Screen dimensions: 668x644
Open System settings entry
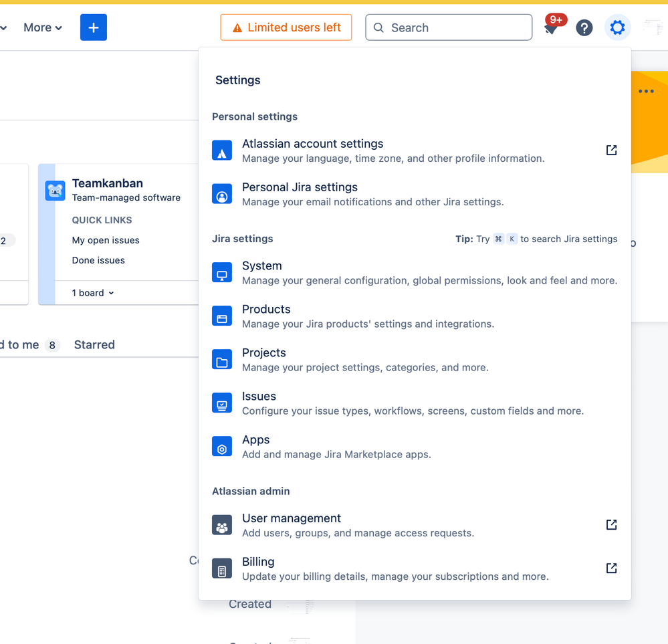(x=415, y=273)
